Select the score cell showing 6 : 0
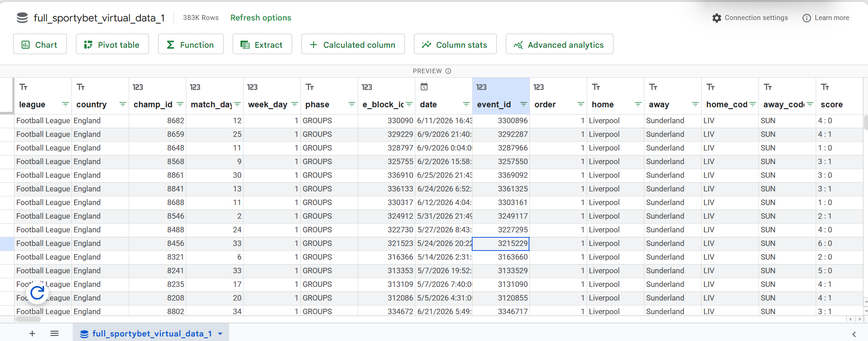Screen dimensions: 868x341 coord(839,244)
